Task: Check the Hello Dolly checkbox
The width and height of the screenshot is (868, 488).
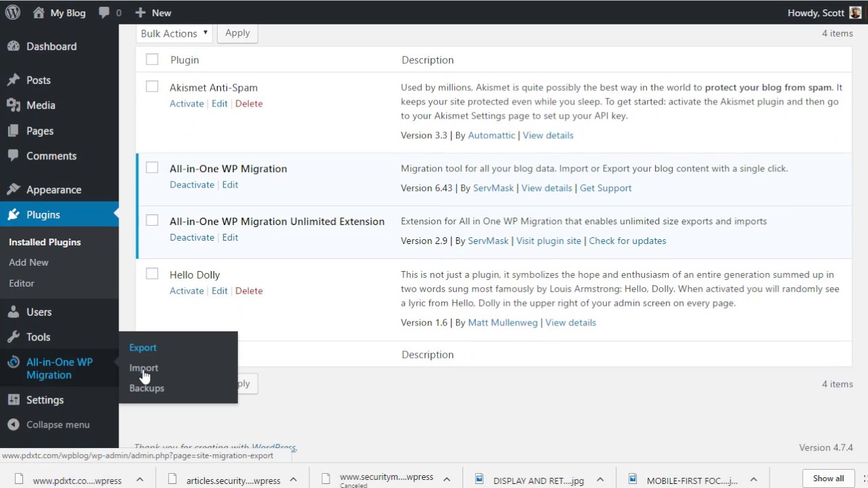Action: point(152,274)
